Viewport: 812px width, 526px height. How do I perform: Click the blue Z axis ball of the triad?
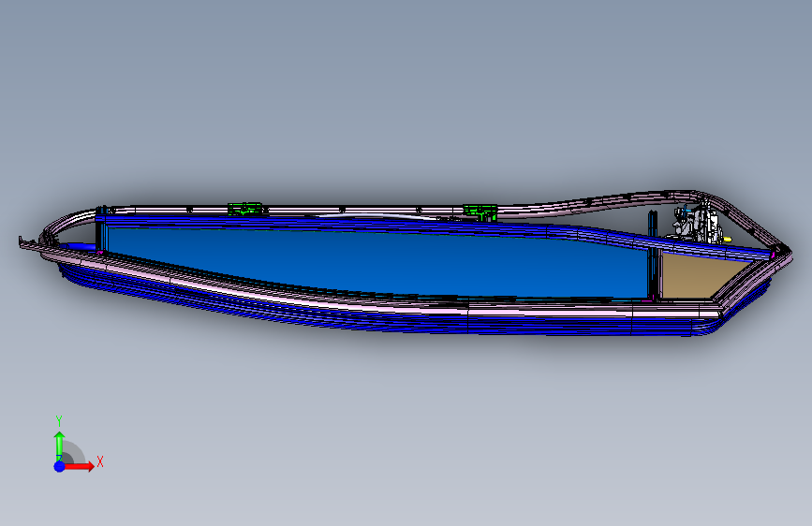(60, 466)
